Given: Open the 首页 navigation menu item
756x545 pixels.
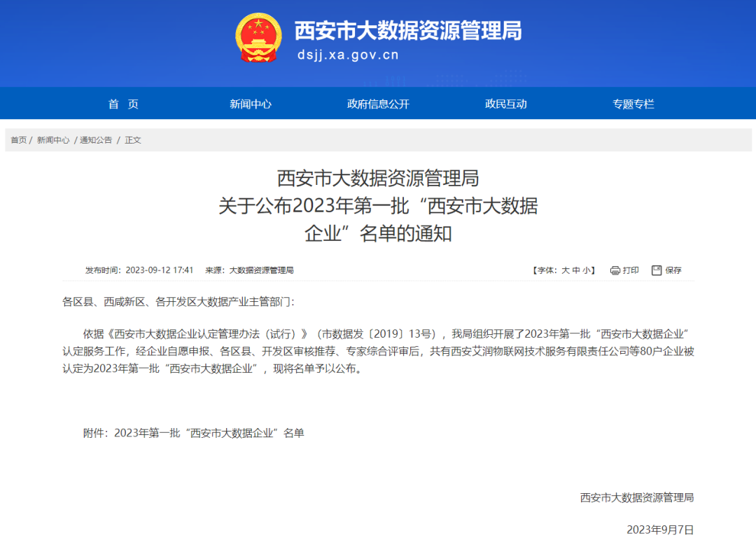Looking at the screenshot, I should pos(123,104).
